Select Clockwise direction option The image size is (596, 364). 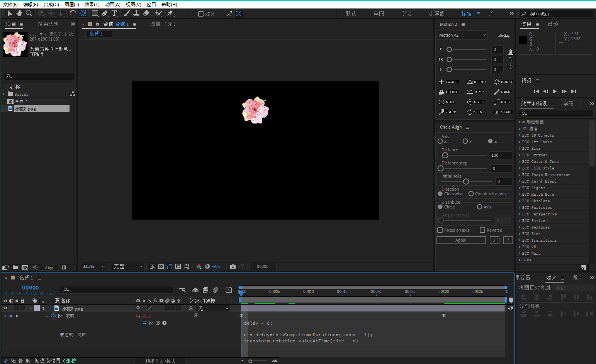pyautogui.click(x=440, y=194)
